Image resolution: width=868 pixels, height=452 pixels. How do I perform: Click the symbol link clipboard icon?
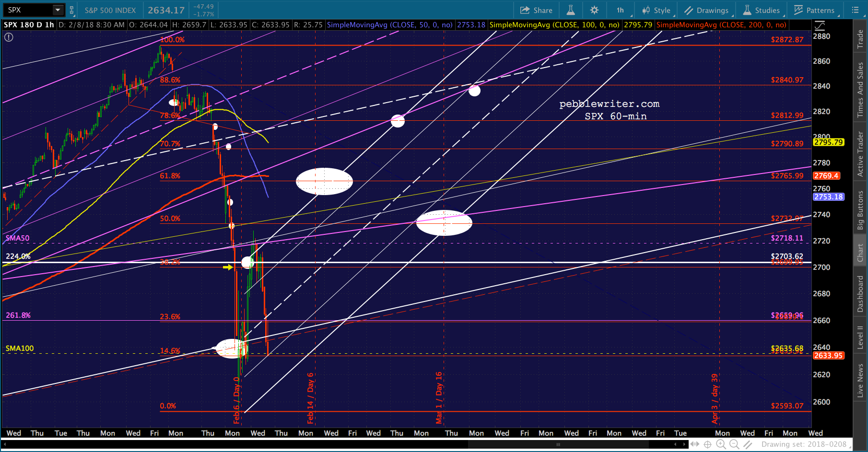click(x=71, y=10)
